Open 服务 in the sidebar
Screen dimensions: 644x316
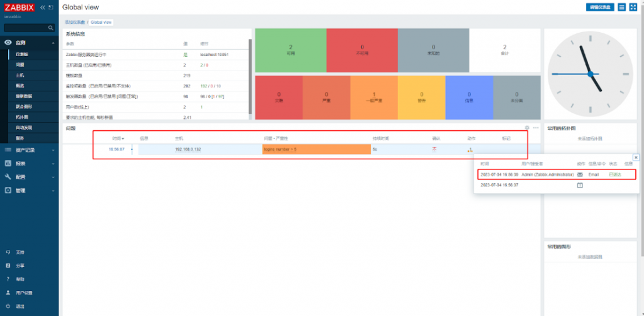coord(19,138)
